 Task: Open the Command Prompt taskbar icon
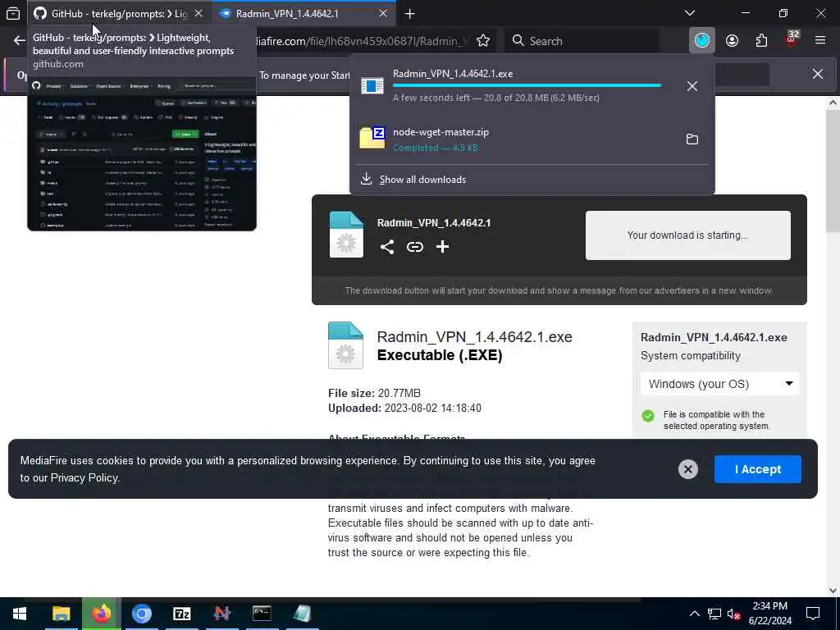point(262,614)
